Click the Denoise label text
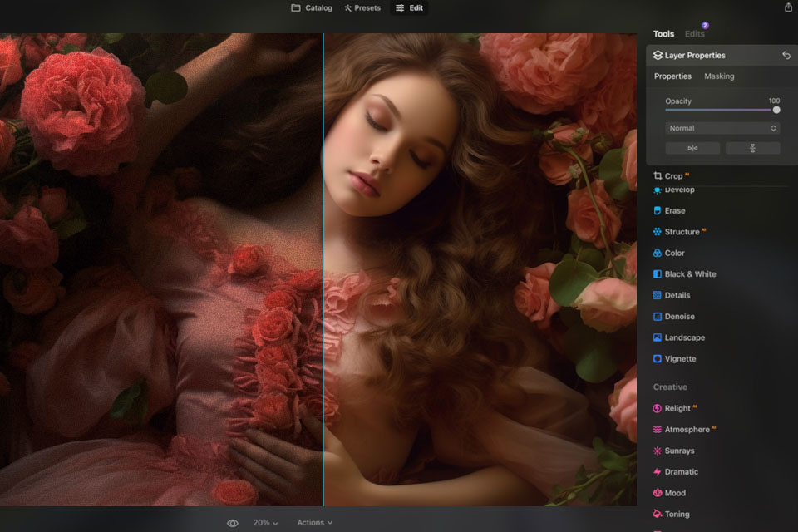This screenshot has width=798, height=532. (679, 316)
